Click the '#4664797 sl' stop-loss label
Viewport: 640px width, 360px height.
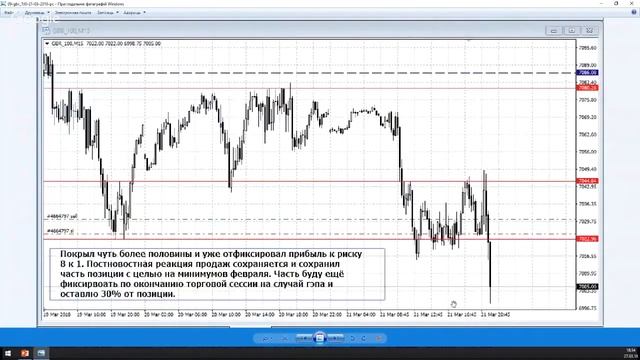[60, 231]
